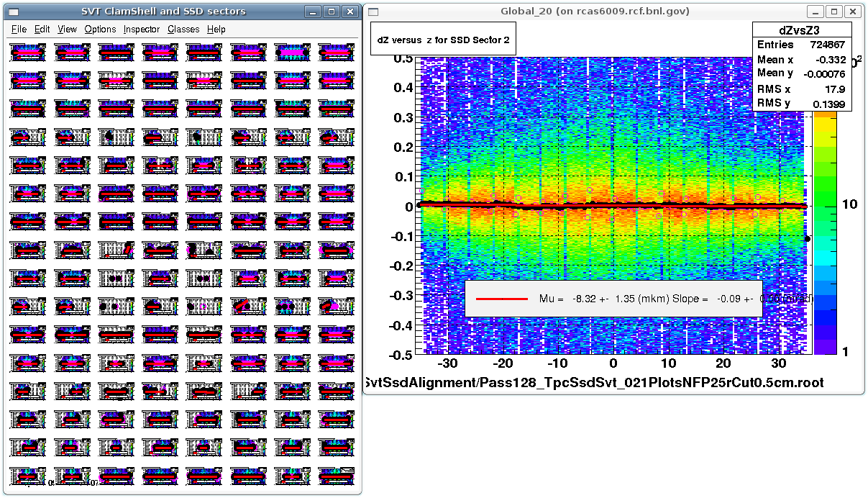Click the 'dZ versus z for SSD Sector 2' title box

click(x=443, y=40)
